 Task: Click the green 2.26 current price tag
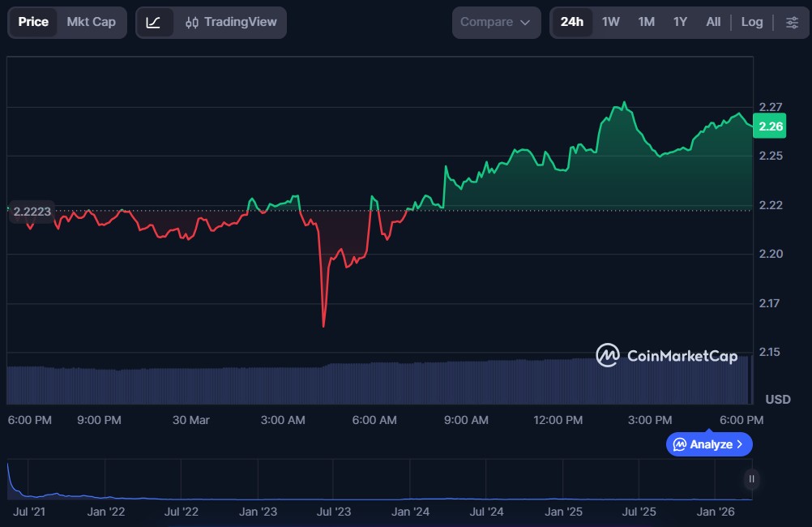pos(769,126)
